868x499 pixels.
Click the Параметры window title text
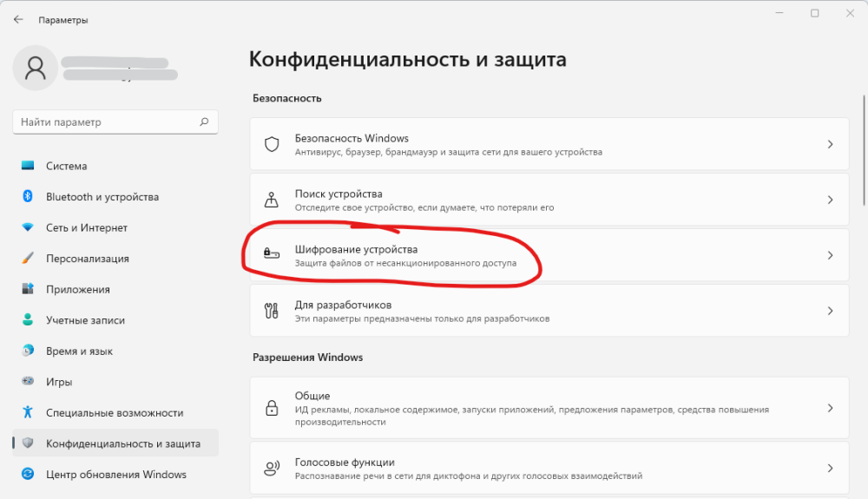(63, 20)
